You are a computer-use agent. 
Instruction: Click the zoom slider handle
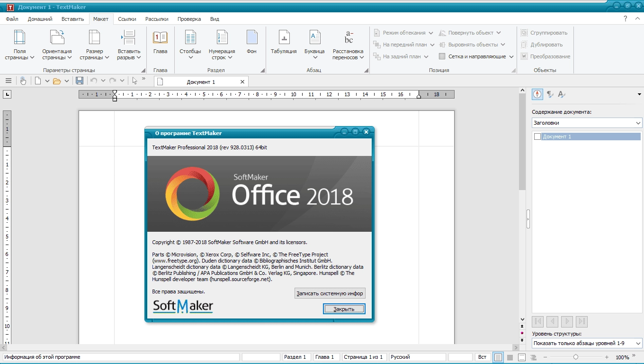tap(575, 357)
